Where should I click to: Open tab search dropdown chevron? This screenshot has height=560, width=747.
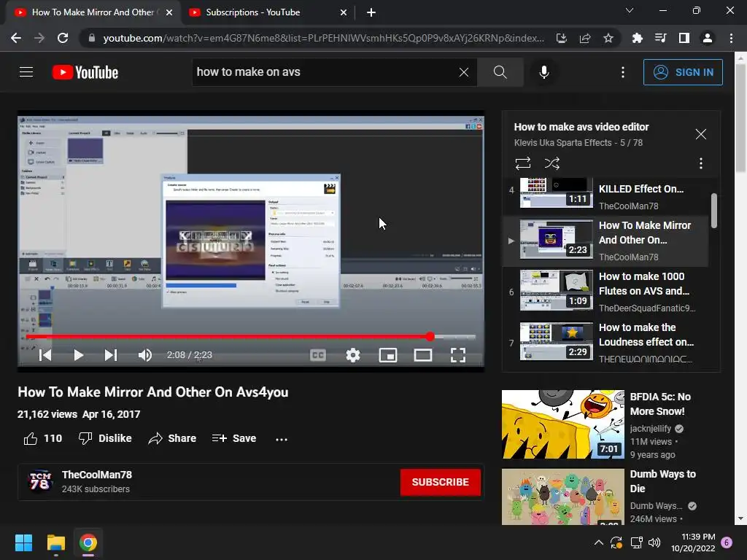pyautogui.click(x=630, y=10)
